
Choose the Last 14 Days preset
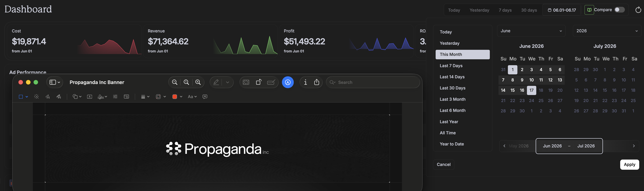pyautogui.click(x=462, y=77)
